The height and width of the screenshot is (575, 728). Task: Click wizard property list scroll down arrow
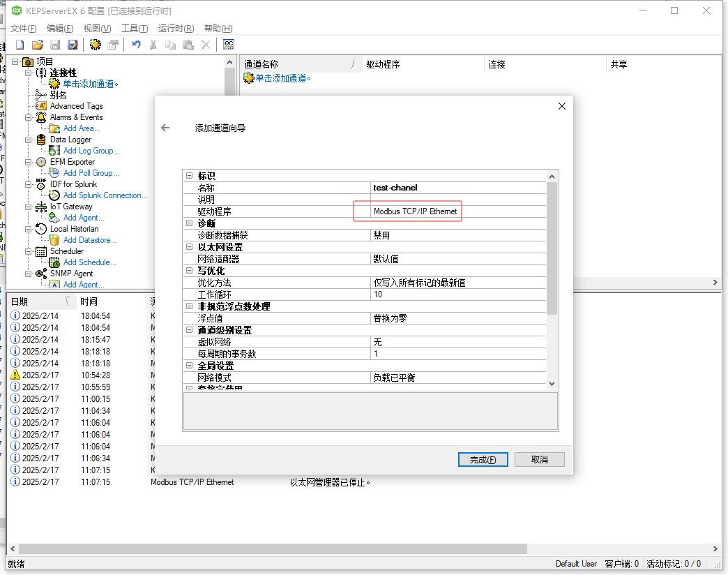(x=552, y=384)
